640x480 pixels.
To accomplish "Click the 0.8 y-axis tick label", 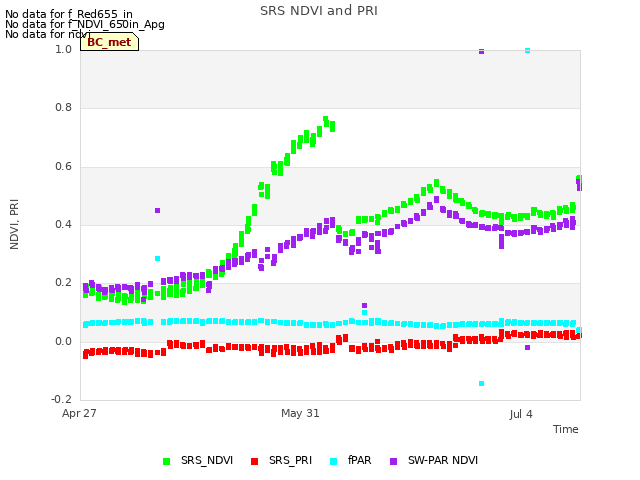I will click(63, 107).
